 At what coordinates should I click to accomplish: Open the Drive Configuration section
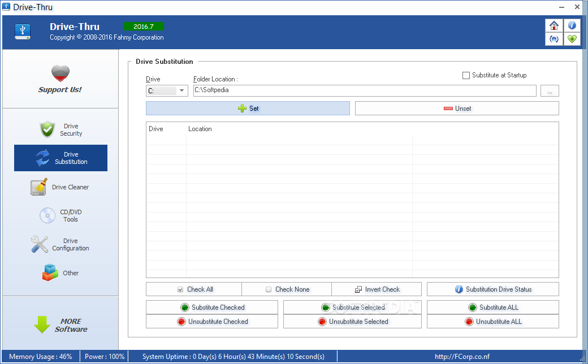(60, 244)
